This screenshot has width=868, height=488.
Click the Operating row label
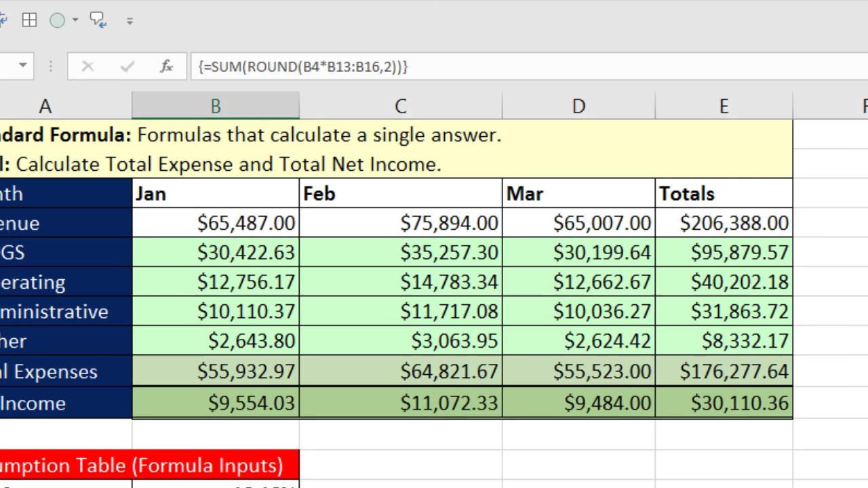(x=66, y=281)
